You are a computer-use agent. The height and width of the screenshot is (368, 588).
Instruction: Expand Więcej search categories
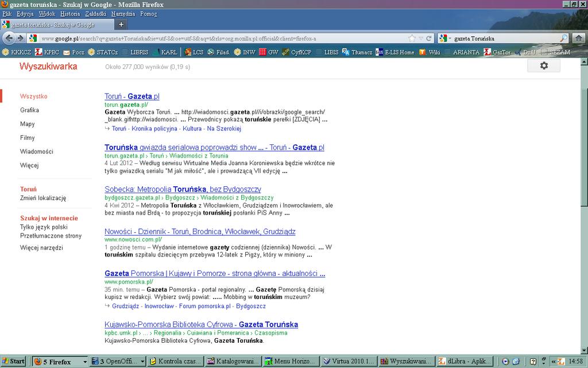click(x=29, y=165)
